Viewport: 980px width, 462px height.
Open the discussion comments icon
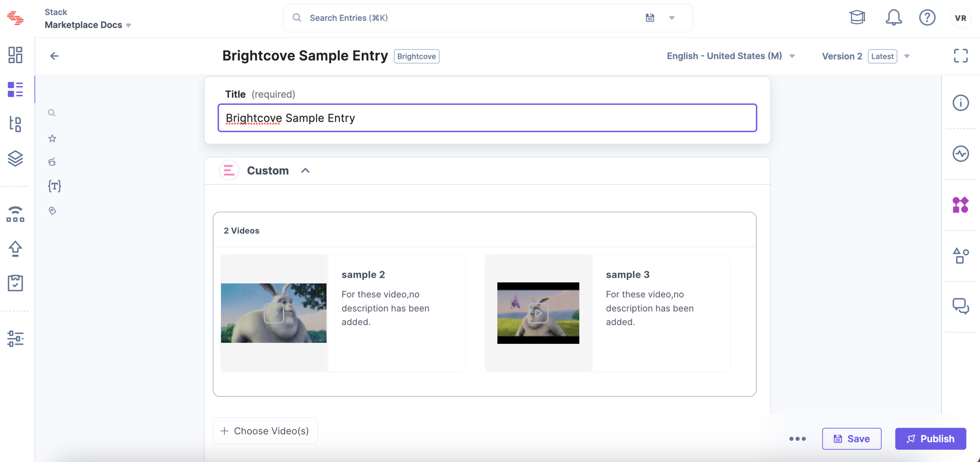[960, 306]
